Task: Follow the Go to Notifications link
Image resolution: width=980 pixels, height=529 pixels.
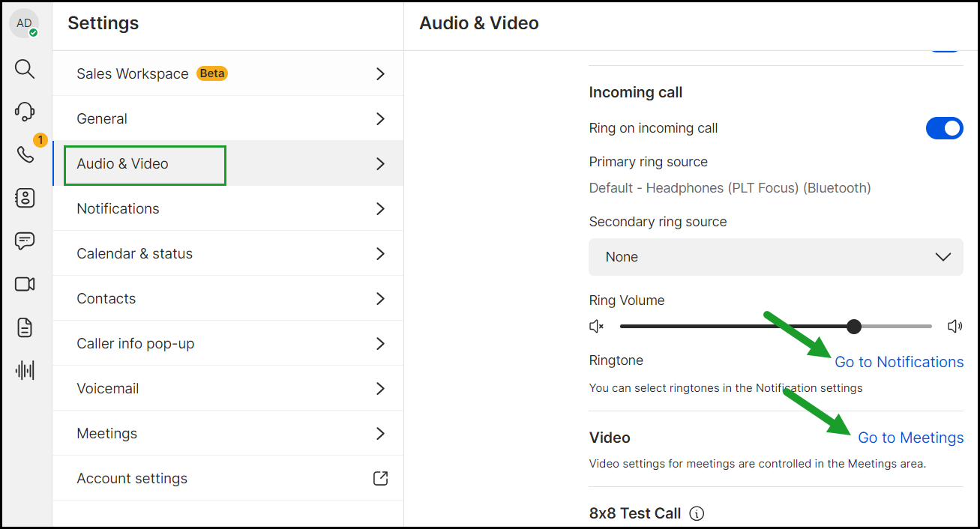Action: coord(899,362)
